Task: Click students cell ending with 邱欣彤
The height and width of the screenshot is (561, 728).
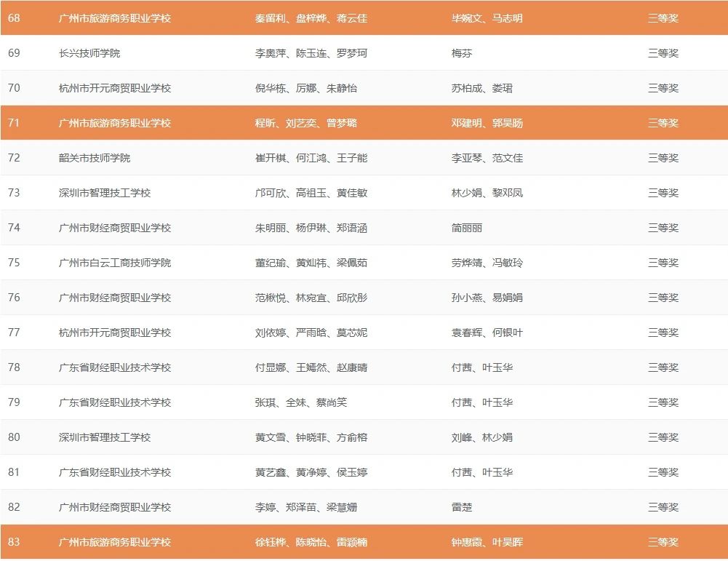Action: 311,297
